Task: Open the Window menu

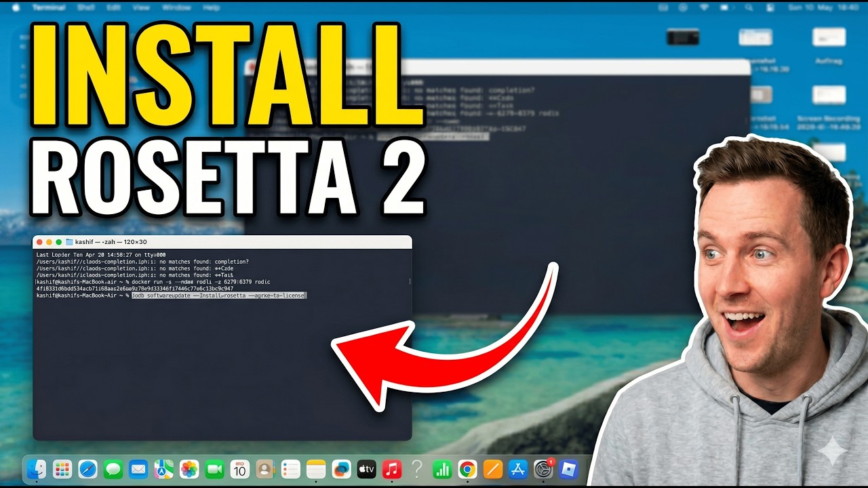Action: click(176, 7)
